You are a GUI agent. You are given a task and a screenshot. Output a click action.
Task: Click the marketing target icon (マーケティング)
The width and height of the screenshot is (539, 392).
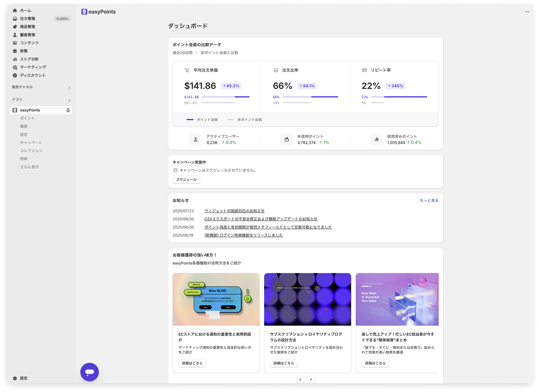click(x=15, y=67)
